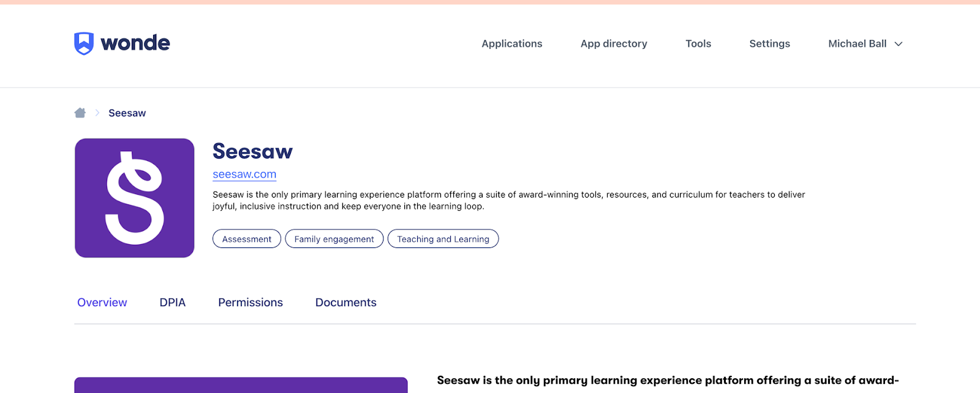This screenshot has height=393, width=980.
Task: Open the Applications menu item
Action: (x=511, y=43)
